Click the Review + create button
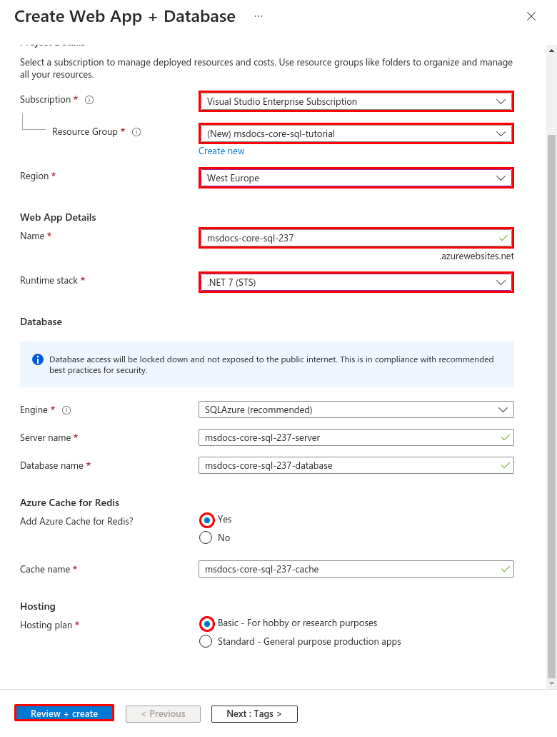 pyautogui.click(x=64, y=713)
